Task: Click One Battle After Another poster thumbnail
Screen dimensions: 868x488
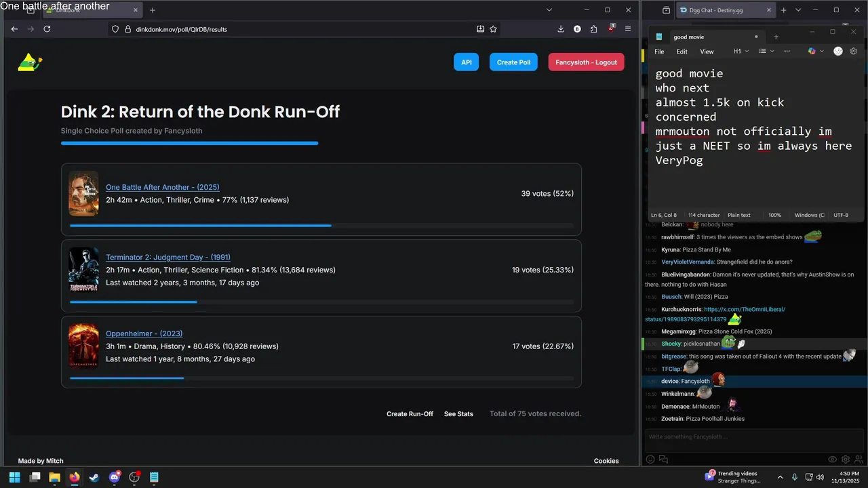Action: coord(83,193)
